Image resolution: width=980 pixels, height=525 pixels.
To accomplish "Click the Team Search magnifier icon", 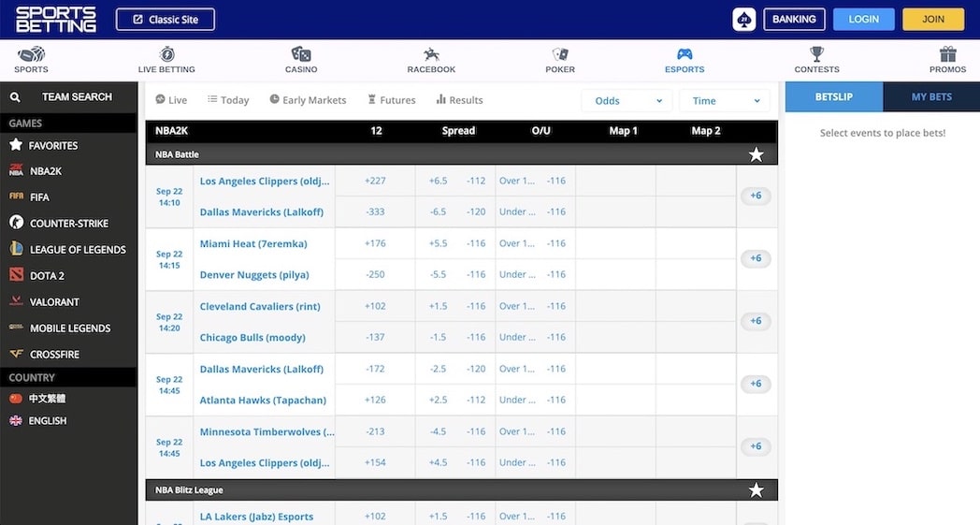I will (x=15, y=97).
